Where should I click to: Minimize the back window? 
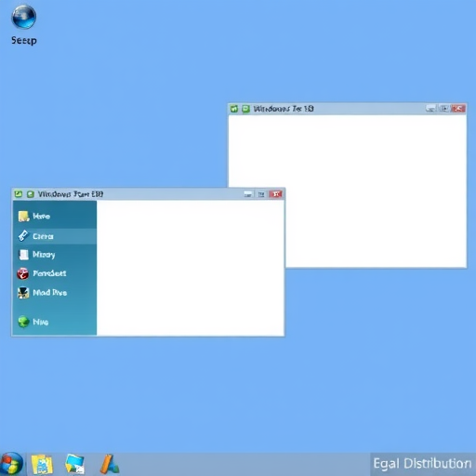(x=430, y=109)
